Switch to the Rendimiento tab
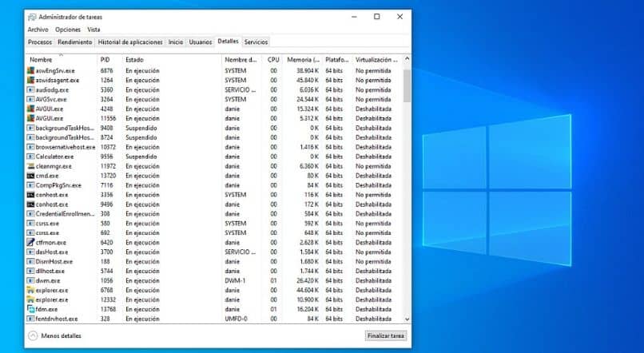 click(x=75, y=42)
